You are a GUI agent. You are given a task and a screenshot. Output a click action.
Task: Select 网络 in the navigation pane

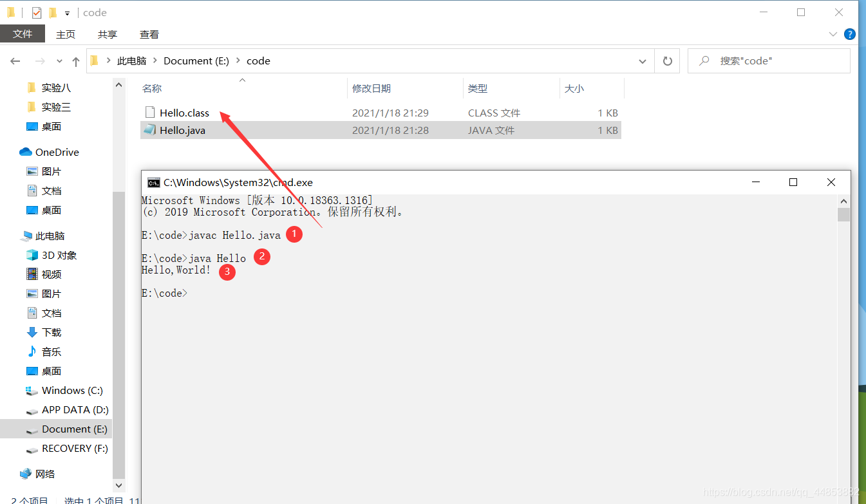(44, 474)
